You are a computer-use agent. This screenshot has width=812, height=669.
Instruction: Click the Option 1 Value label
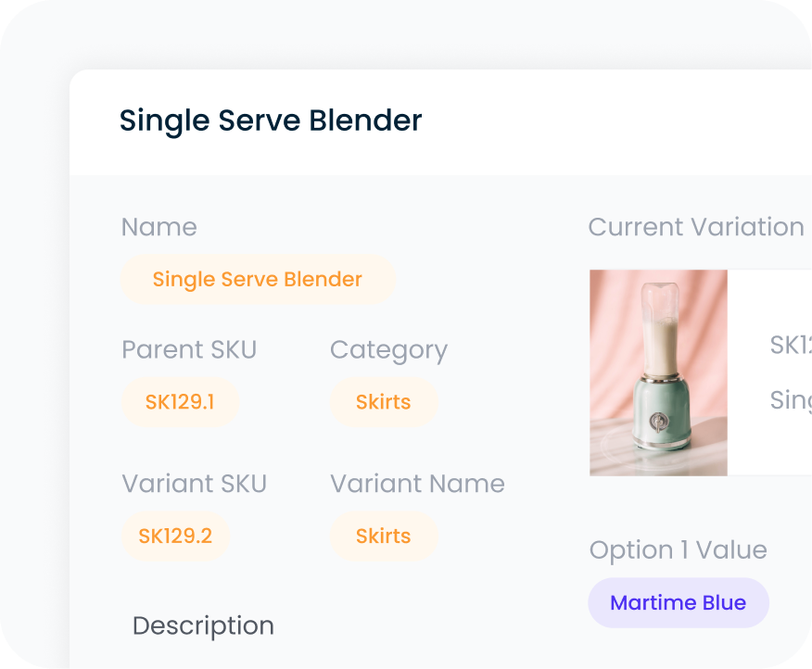pos(678,549)
